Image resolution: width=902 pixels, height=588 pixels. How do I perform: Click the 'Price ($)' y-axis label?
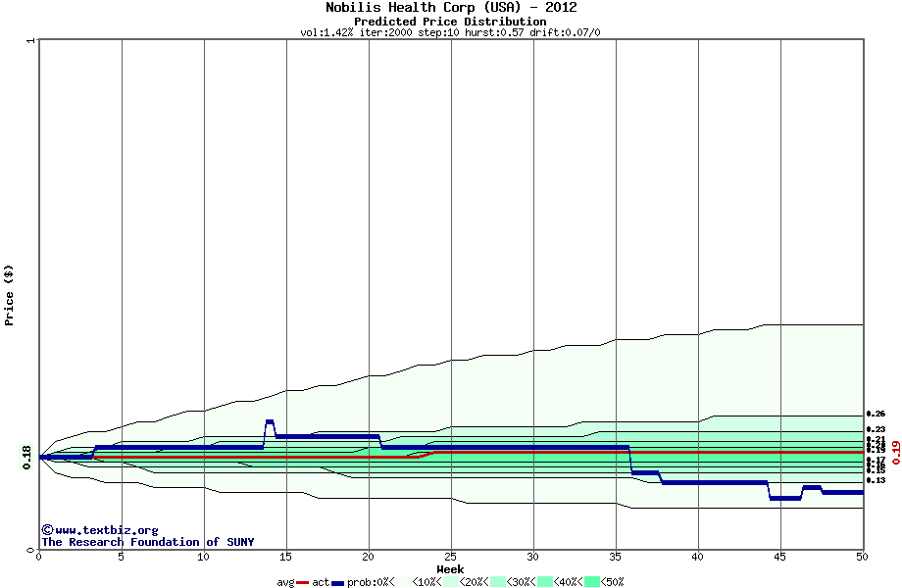pyautogui.click(x=9, y=295)
